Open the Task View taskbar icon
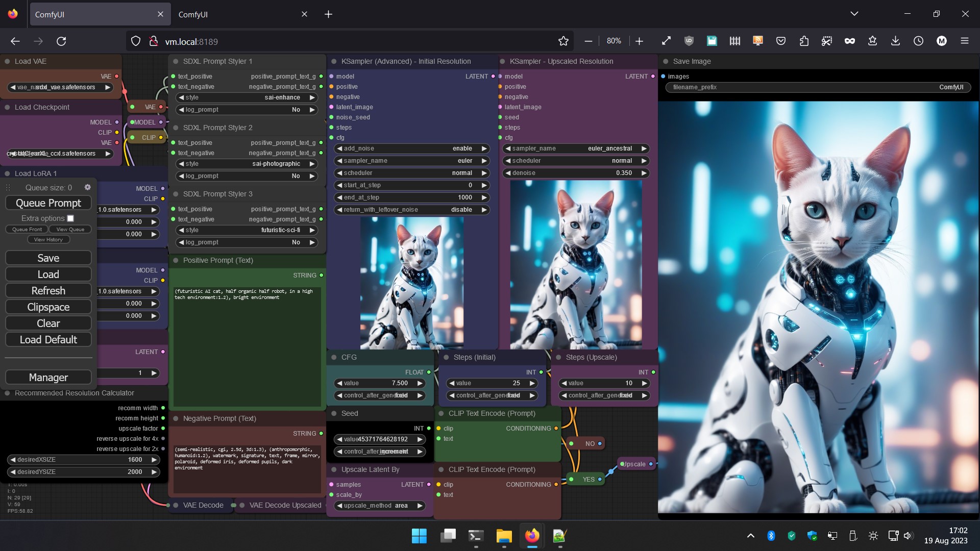The image size is (980, 551). 448,536
